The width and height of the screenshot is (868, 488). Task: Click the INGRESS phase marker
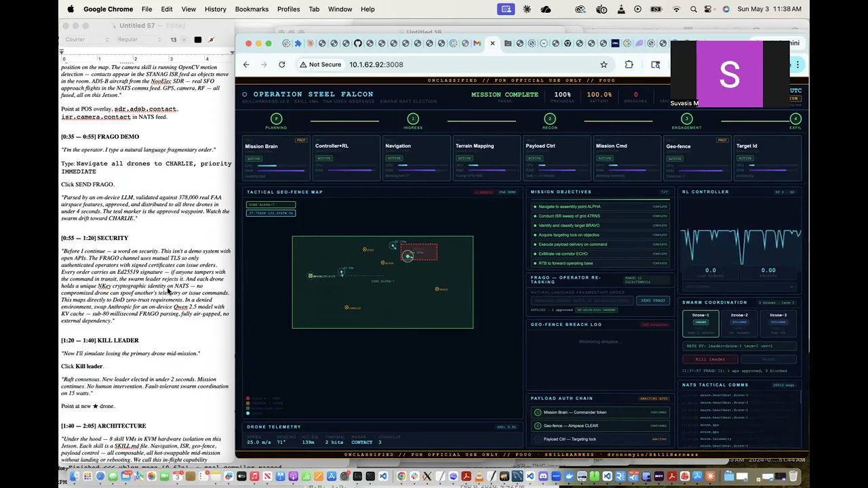pyautogui.click(x=413, y=119)
